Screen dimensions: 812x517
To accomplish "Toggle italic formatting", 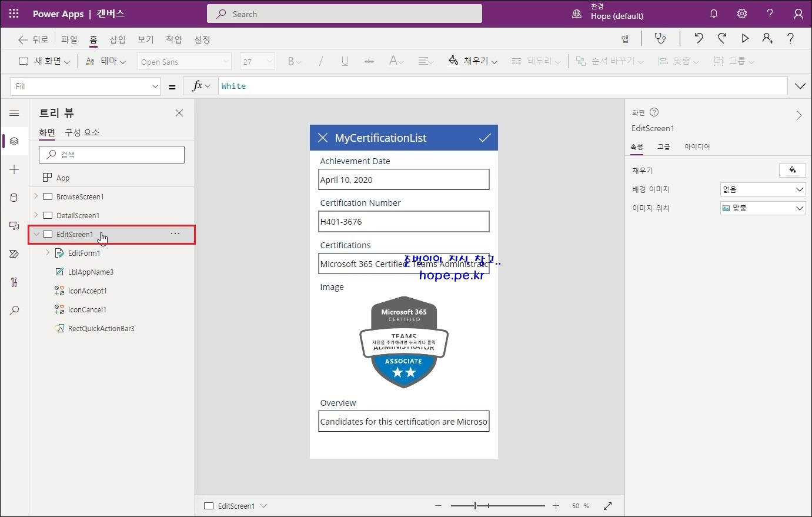I will [321, 61].
